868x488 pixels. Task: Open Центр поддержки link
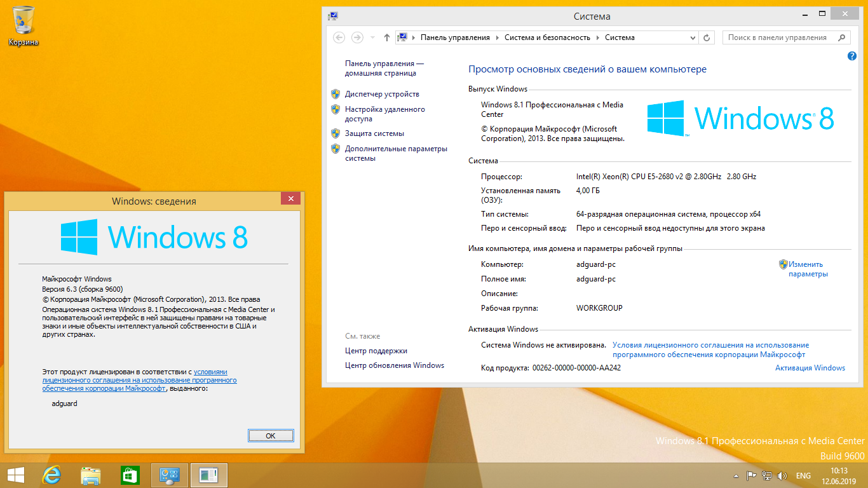click(x=376, y=351)
